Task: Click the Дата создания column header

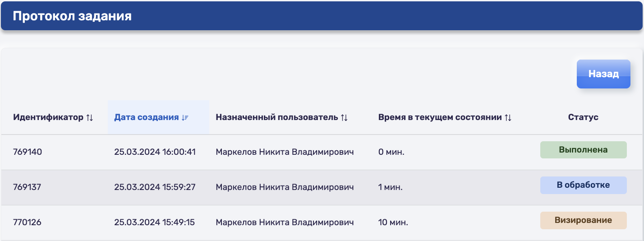Action: tap(147, 117)
